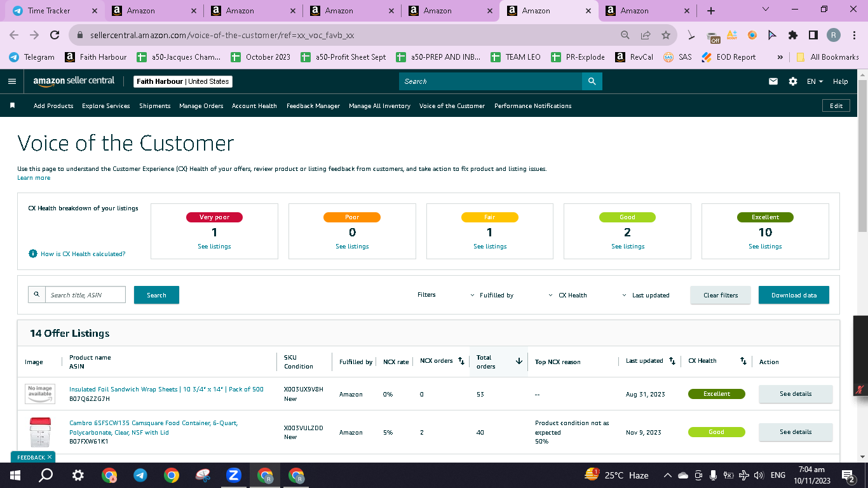Sort the table by Total orders
The width and height of the screenshot is (868, 488).
click(519, 361)
